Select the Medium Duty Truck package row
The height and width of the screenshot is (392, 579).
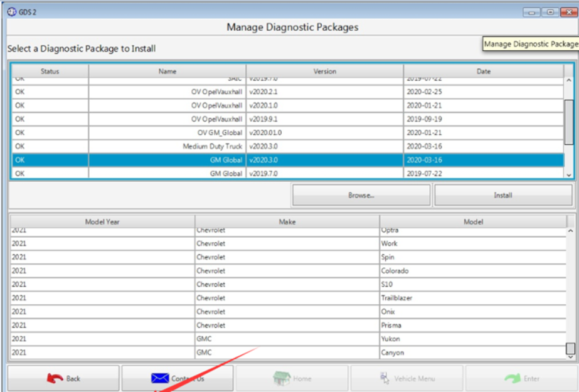click(x=288, y=147)
